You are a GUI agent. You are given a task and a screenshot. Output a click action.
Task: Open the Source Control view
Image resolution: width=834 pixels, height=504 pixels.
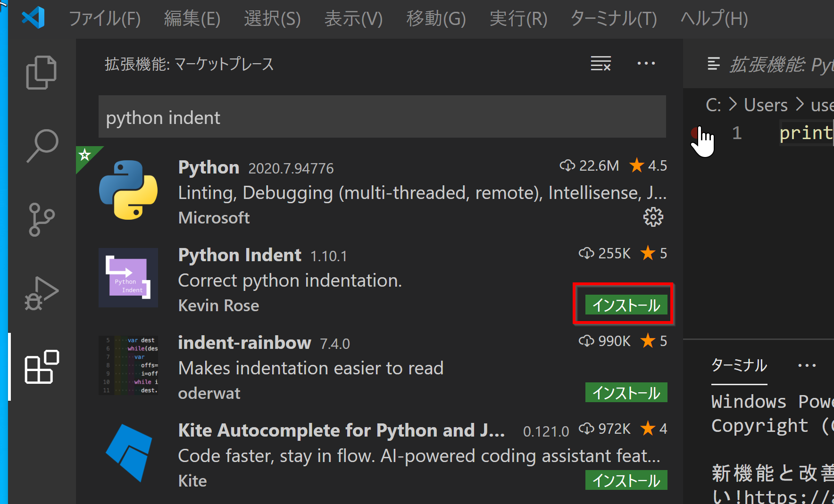[42, 219]
